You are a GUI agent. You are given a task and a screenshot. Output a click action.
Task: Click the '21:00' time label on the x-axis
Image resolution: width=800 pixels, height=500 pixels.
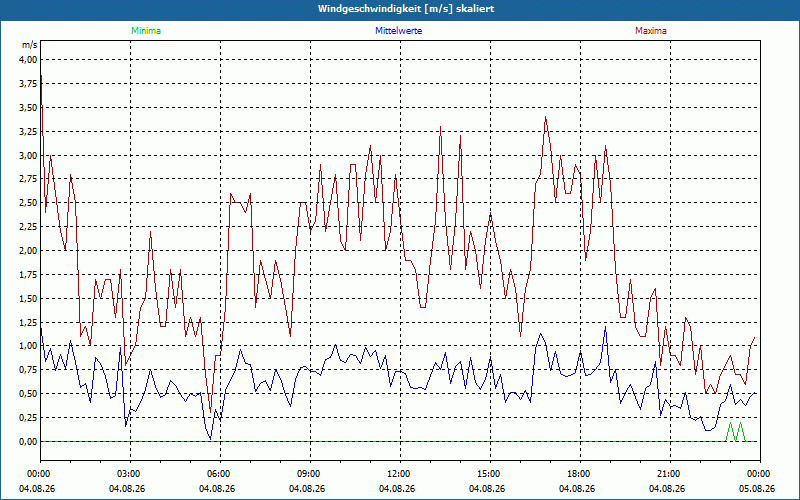pos(670,474)
